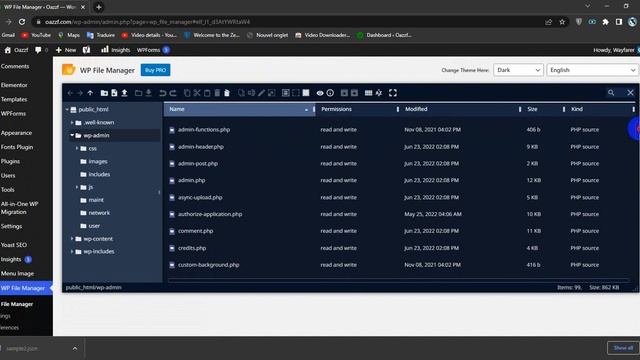Sort files by the Name column header
The height and width of the screenshot is (360, 640).
tap(239, 109)
